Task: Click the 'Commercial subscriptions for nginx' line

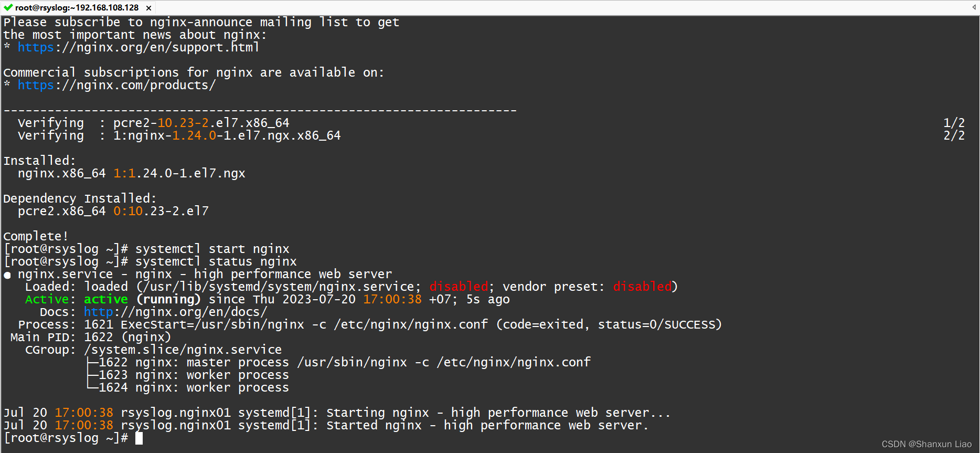Action: [x=194, y=72]
